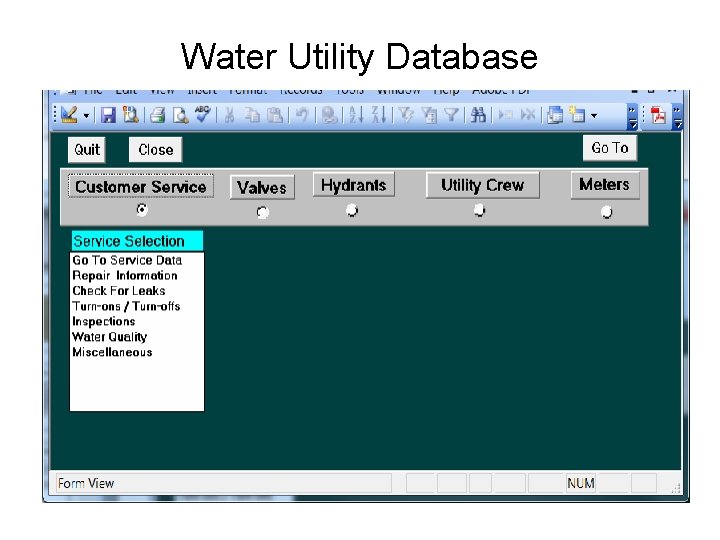This screenshot has height=540, width=720.
Task: Click the Save floppy disk icon
Action: [108, 115]
